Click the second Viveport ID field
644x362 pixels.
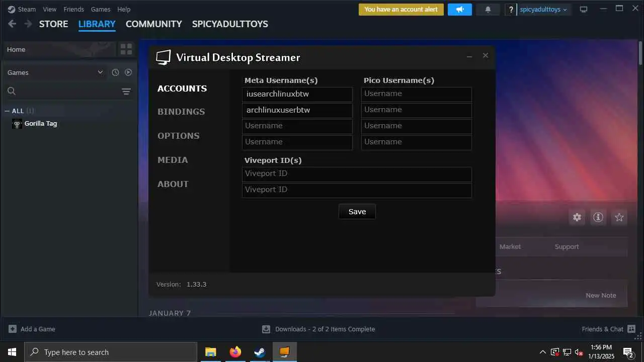[x=357, y=190]
